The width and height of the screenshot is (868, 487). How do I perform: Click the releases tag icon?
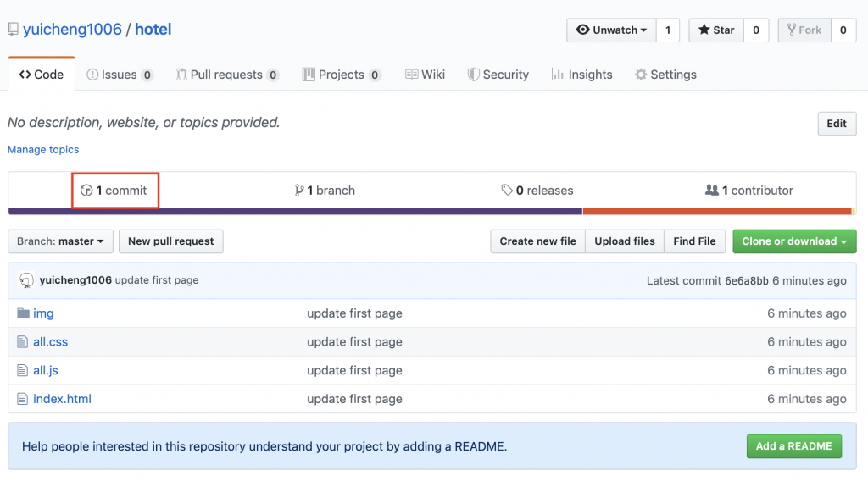tap(507, 191)
